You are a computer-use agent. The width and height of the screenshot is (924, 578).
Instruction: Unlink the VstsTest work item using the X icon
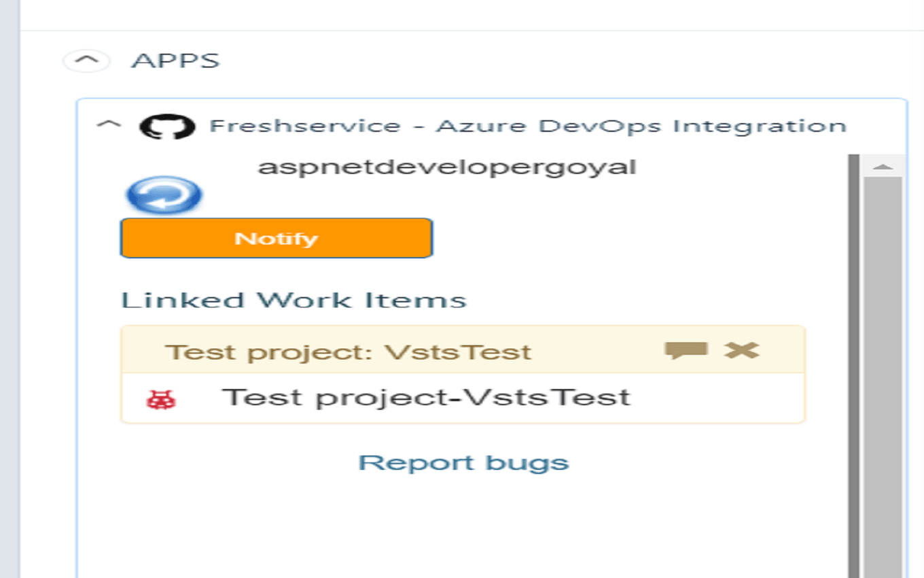pos(743,351)
